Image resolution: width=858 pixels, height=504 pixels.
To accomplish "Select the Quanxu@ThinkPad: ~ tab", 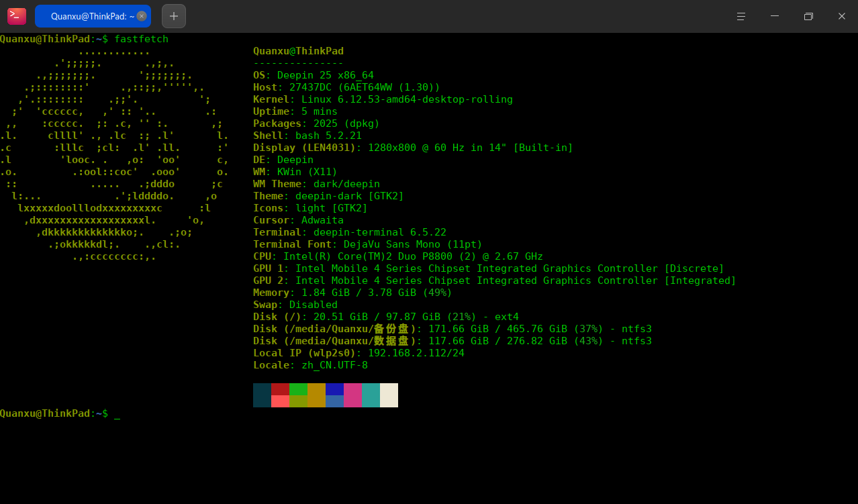I will tap(93, 16).
